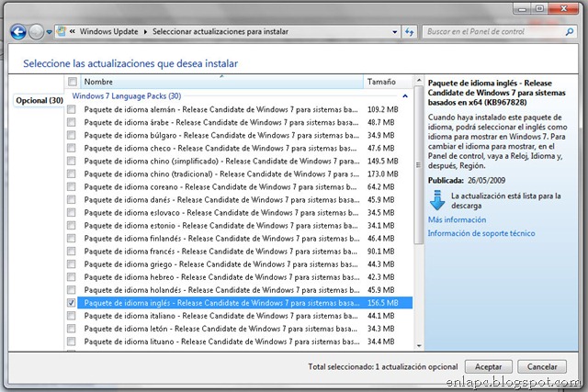
Task: Click the Cancelar button
Action: coord(542,366)
